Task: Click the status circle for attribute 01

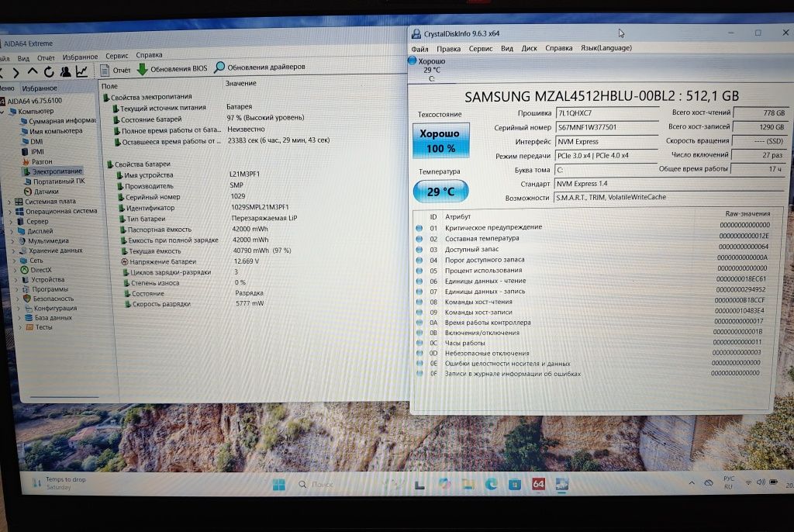Action: [x=419, y=228]
